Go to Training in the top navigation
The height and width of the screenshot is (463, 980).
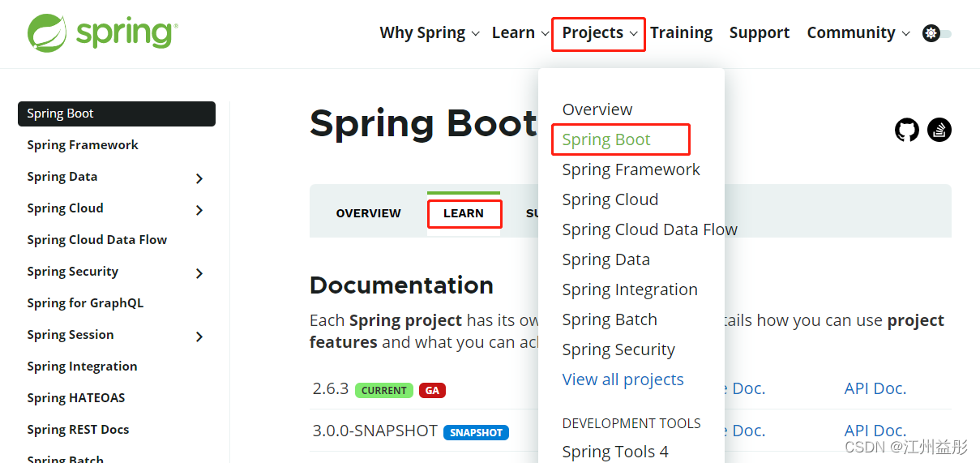[681, 33]
